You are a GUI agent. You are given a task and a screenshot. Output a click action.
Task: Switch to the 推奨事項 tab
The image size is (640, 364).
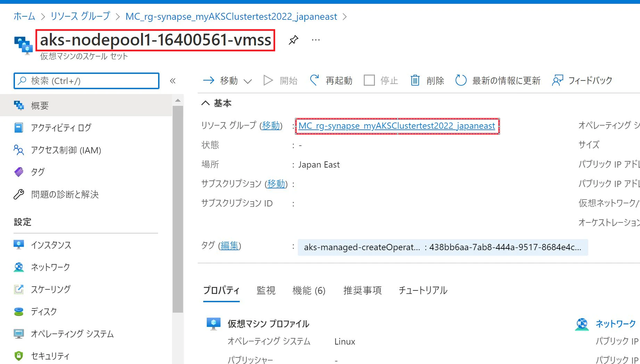(x=362, y=290)
